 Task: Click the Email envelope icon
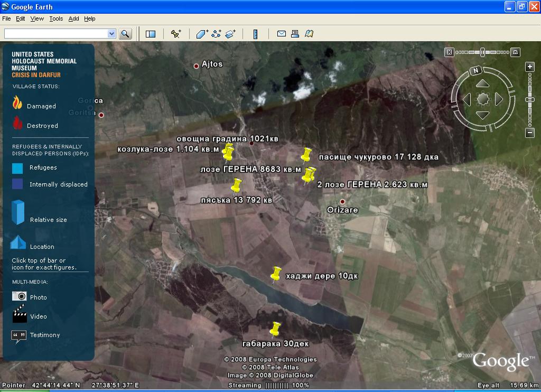pyautogui.click(x=282, y=34)
